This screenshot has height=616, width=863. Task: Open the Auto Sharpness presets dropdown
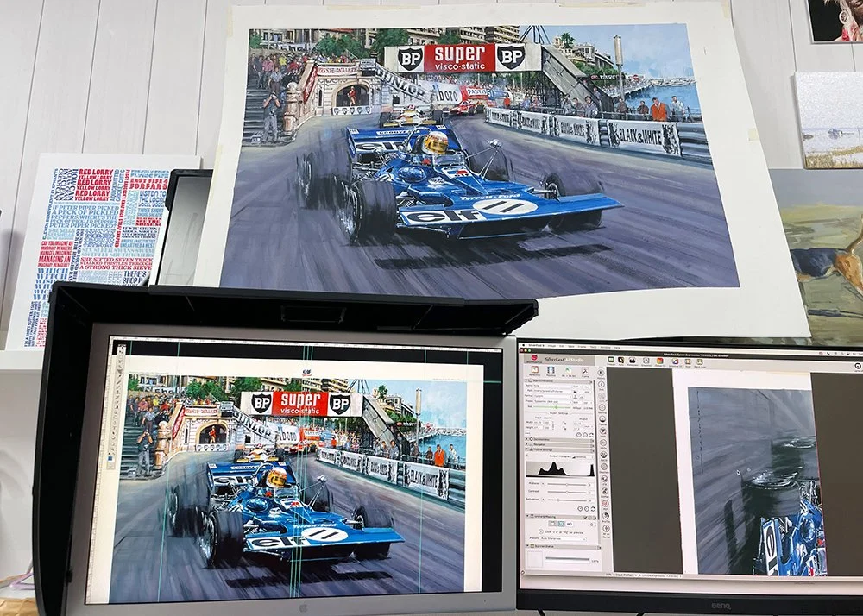[x=563, y=538]
